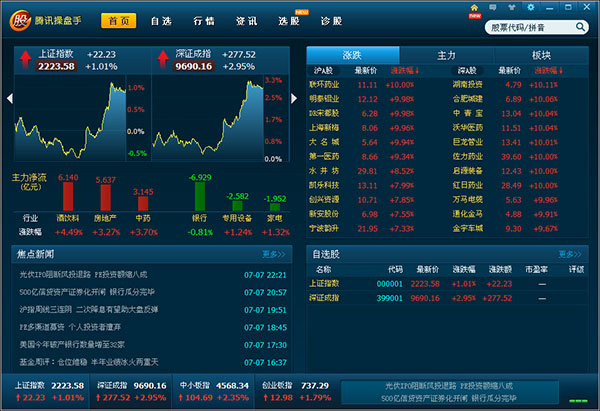Open the 行情 menu

[x=204, y=21]
